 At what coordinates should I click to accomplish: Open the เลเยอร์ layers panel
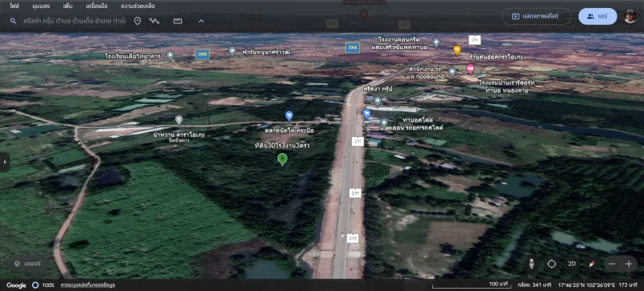tap(28, 264)
